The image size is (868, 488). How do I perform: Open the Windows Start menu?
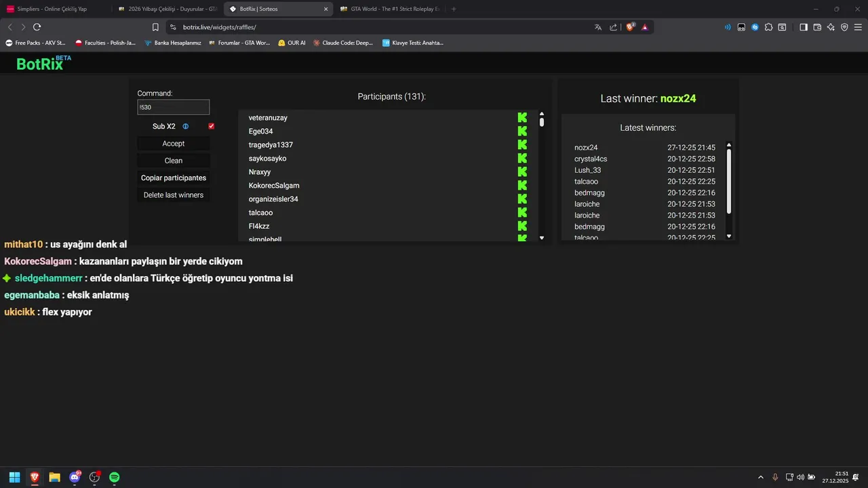click(x=14, y=477)
